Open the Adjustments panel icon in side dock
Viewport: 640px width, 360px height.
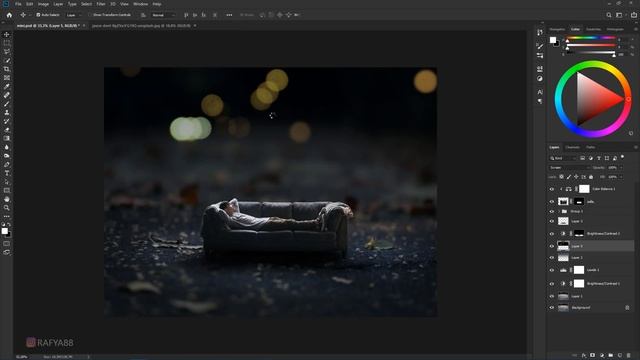(540, 78)
